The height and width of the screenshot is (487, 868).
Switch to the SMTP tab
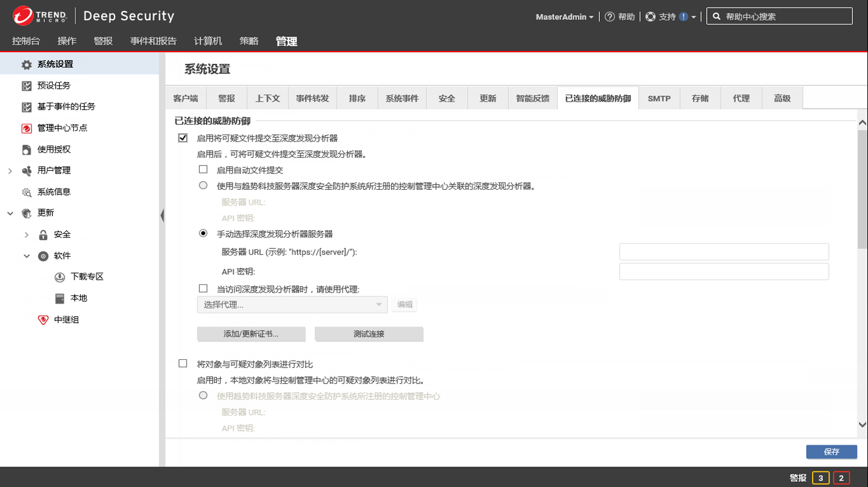coord(659,99)
